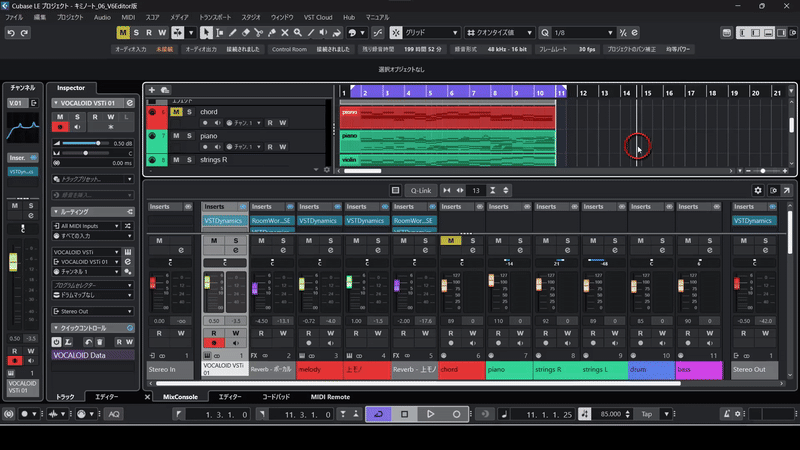Open the Audio menu
Viewport: 800px width, 450px height.
(102, 17)
